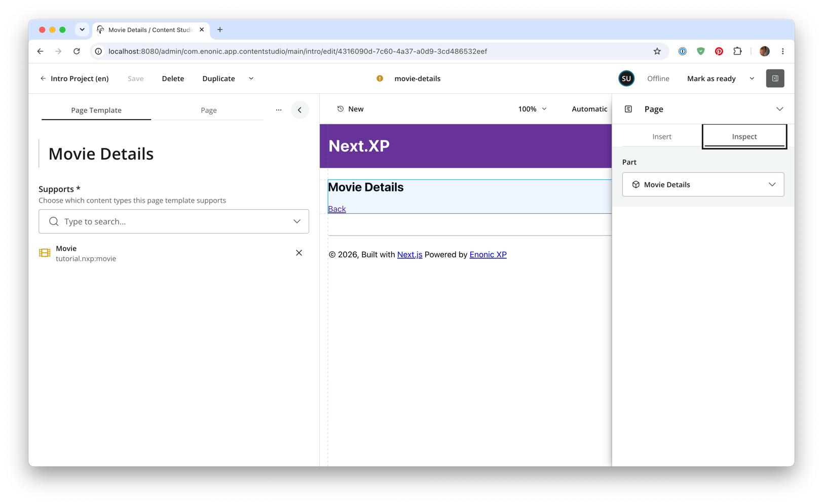Expand the Supports dropdown chevron
Screen dimensions: 823x504
(x=297, y=221)
